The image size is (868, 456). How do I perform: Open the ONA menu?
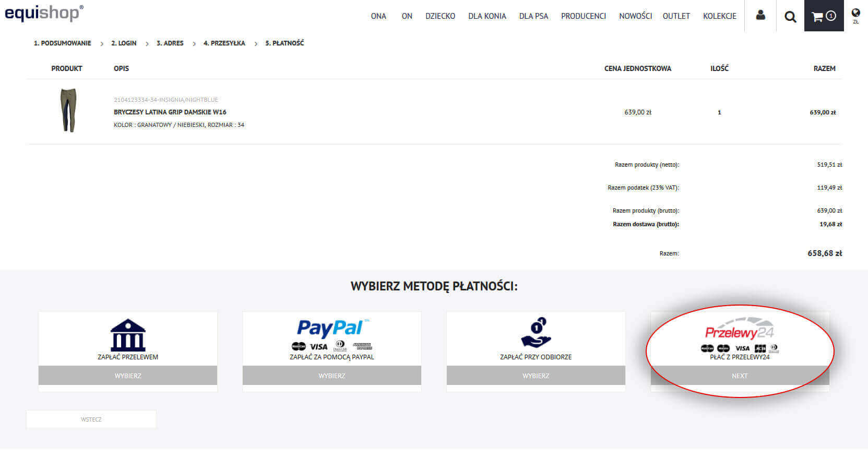pyautogui.click(x=378, y=16)
